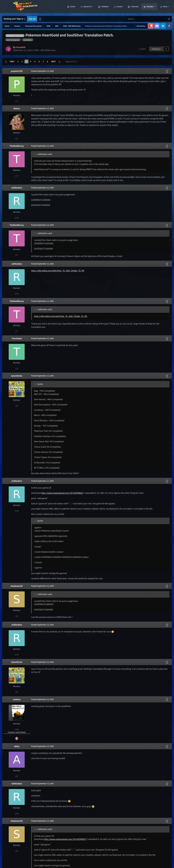The image size is (174, 868).
Task: Click the aiboy username header
Action: coord(17,746)
